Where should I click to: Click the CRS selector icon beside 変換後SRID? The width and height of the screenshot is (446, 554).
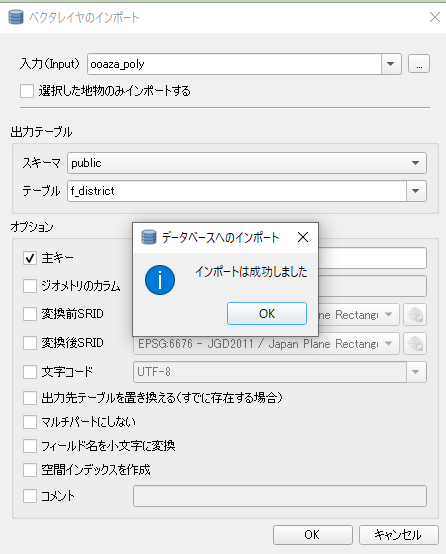click(415, 343)
